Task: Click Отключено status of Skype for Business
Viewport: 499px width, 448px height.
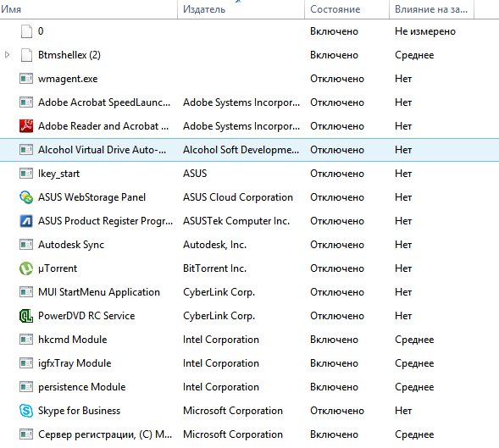Action: [x=337, y=411]
